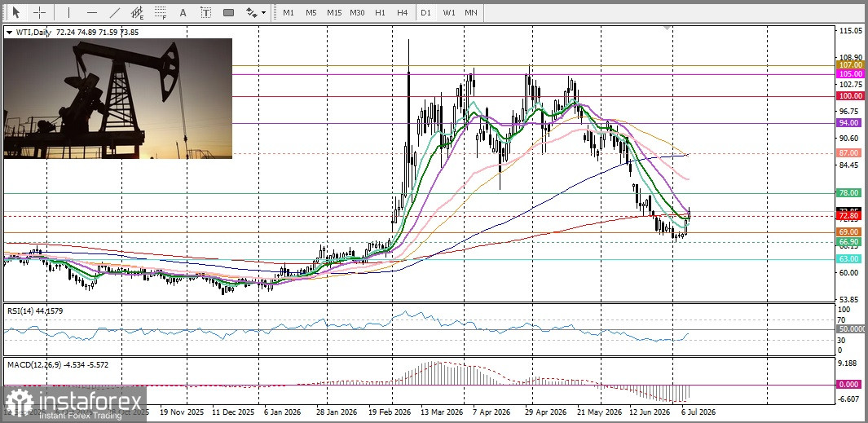The width and height of the screenshot is (868, 423).
Task: Click the oil pump thumbnail image
Action: pyautogui.click(x=118, y=99)
